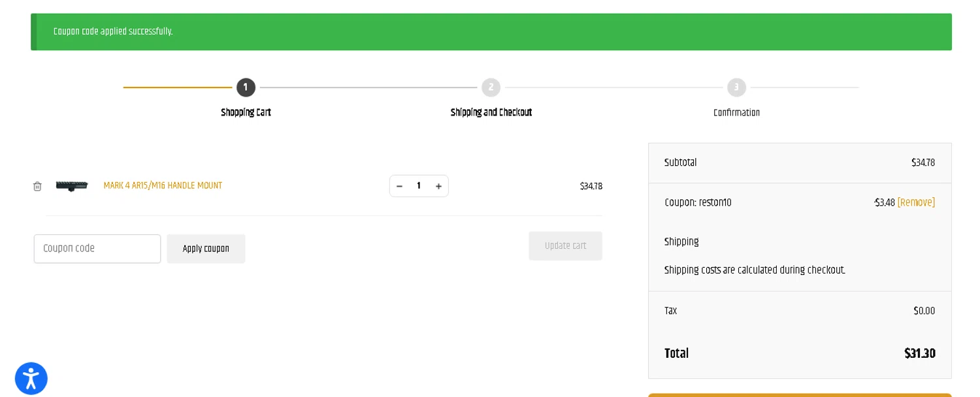This screenshot has height=397, width=980.
Task: Open the accessibility options widget
Action: [31, 379]
